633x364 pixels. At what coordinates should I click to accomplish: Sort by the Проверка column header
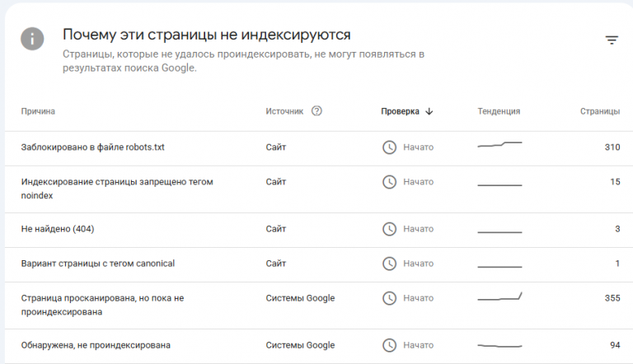click(400, 111)
